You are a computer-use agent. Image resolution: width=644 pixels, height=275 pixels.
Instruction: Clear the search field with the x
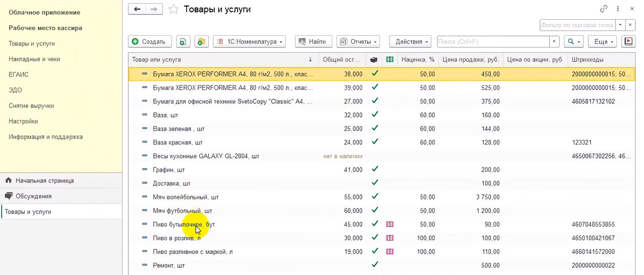(x=554, y=42)
